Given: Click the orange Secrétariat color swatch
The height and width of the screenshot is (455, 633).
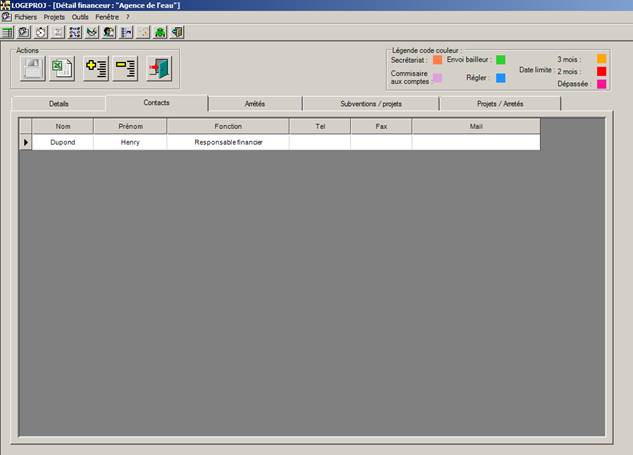Looking at the screenshot, I should (438, 60).
